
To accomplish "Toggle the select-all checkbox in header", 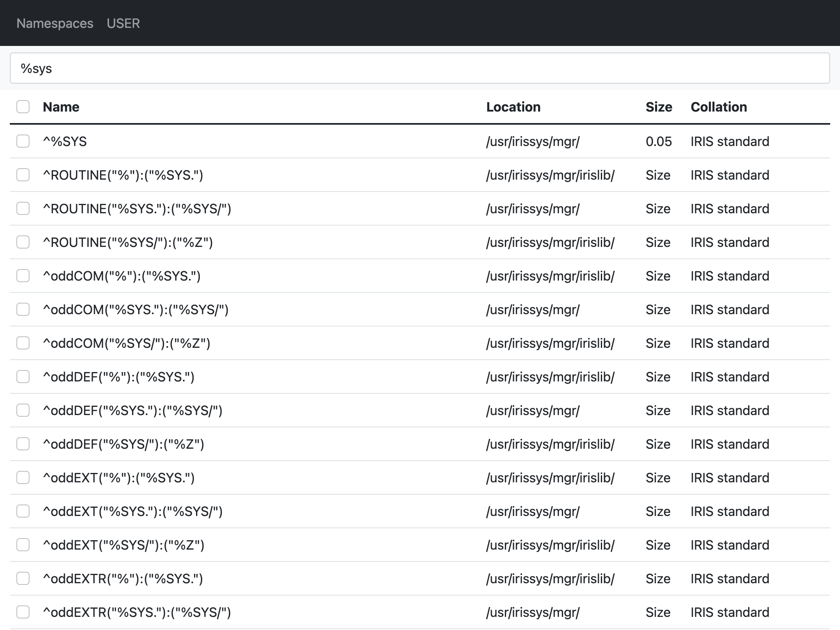I will point(23,107).
